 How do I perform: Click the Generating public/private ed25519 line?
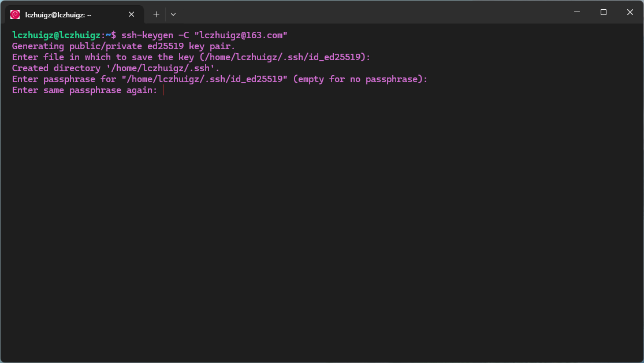(123, 46)
